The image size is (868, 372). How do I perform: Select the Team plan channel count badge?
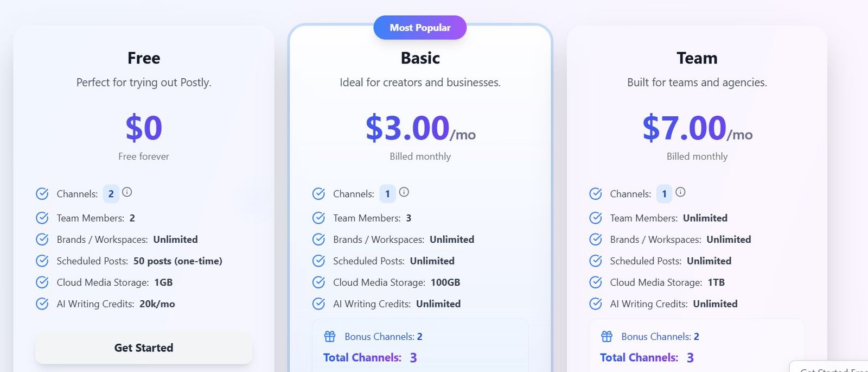click(x=664, y=194)
